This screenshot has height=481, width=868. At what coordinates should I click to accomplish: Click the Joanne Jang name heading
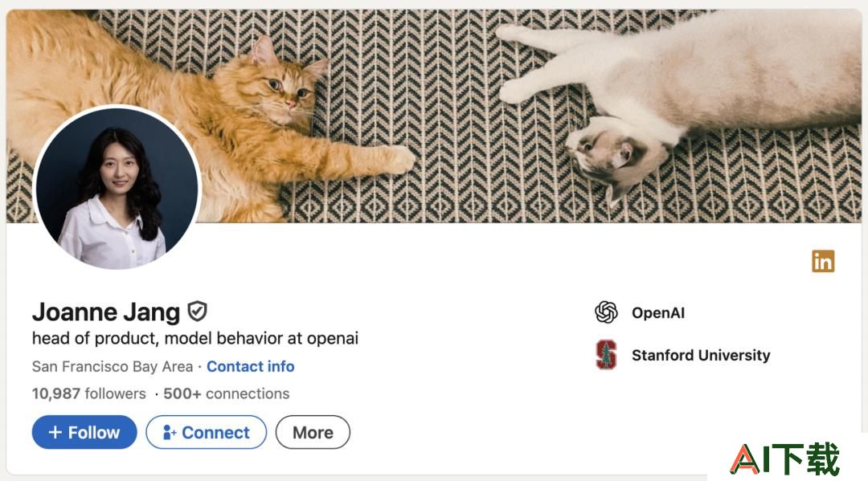106,312
